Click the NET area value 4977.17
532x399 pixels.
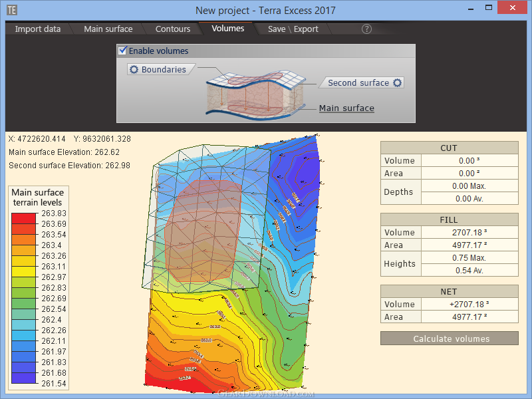click(469, 317)
